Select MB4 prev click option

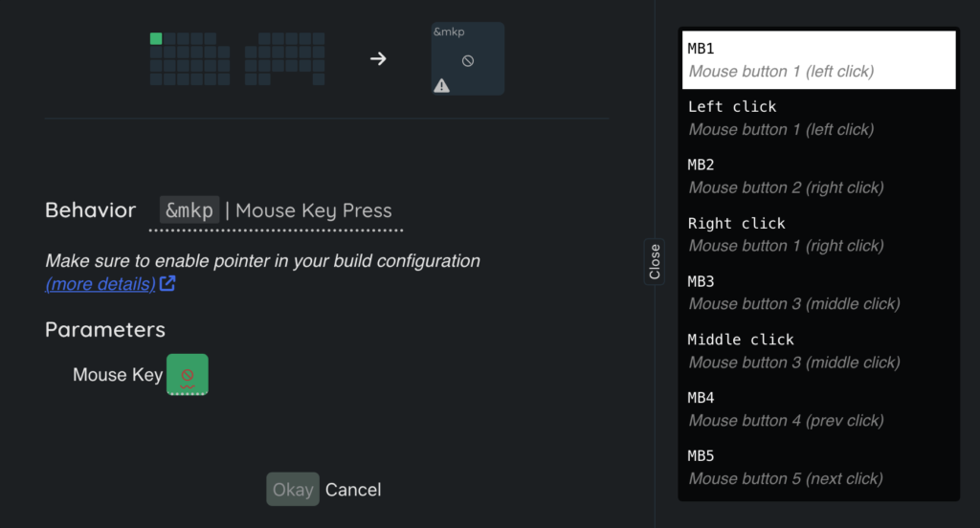click(x=816, y=408)
